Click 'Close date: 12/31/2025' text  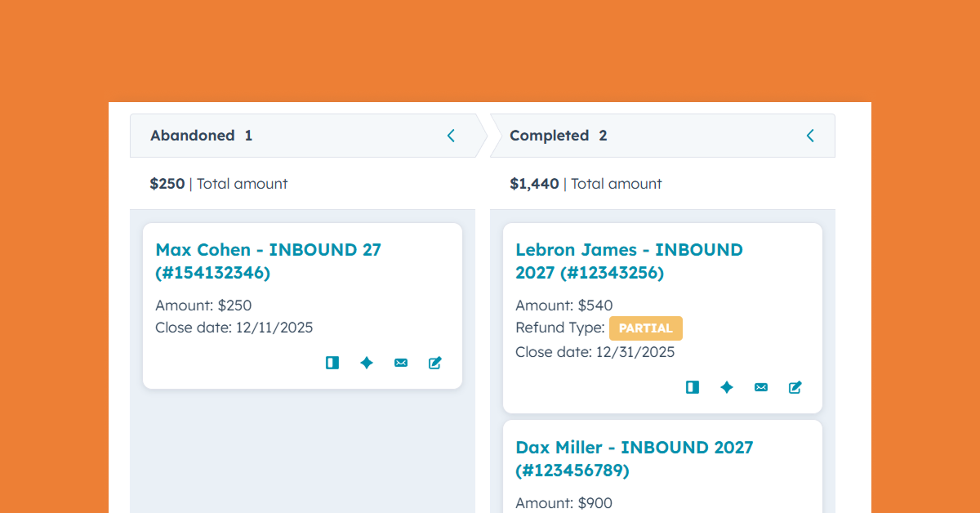(595, 352)
